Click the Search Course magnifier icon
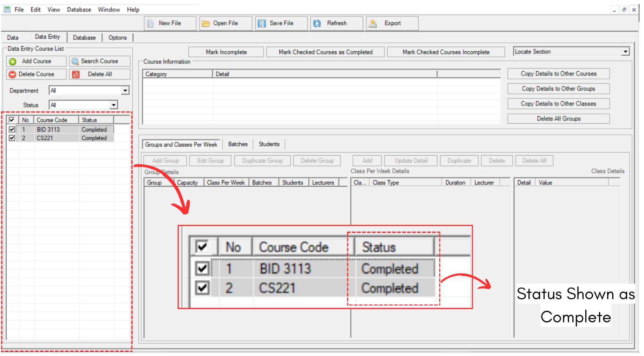This screenshot has height=356, width=644. pyautogui.click(x=75, y=62)
